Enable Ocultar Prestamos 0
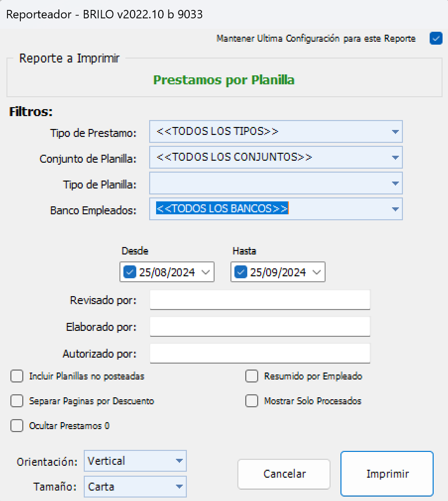 click(16, 426)
